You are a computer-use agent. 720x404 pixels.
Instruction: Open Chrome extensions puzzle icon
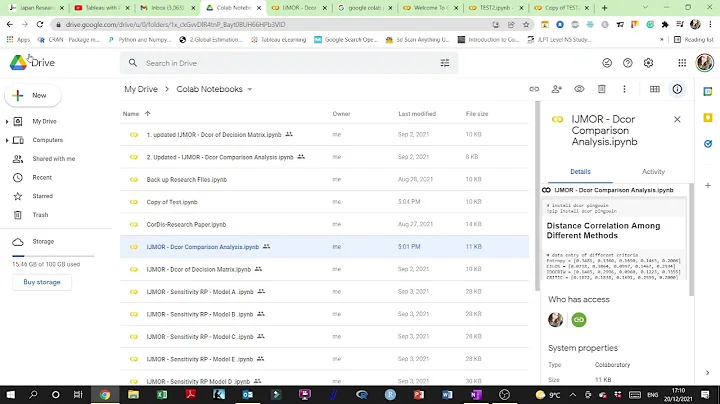pyautogui.click(x=665, y=24)
